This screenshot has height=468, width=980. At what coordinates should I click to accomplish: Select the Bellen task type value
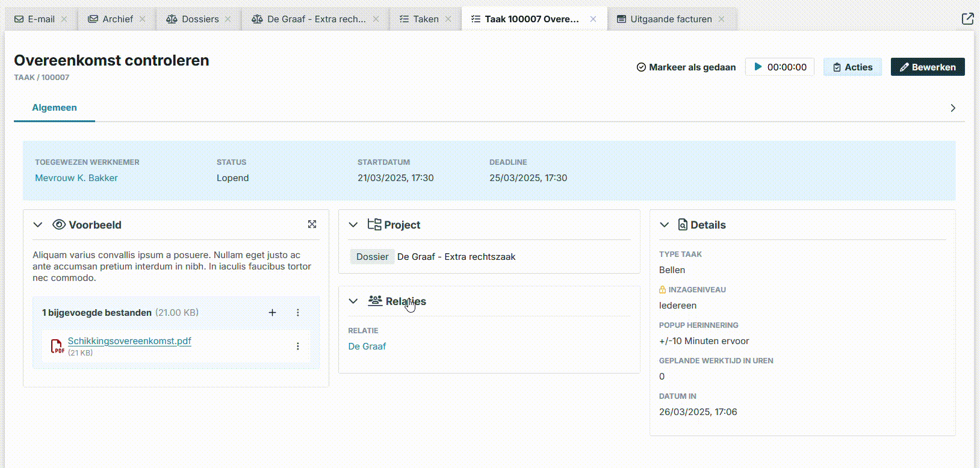click(x=672, y=270)
